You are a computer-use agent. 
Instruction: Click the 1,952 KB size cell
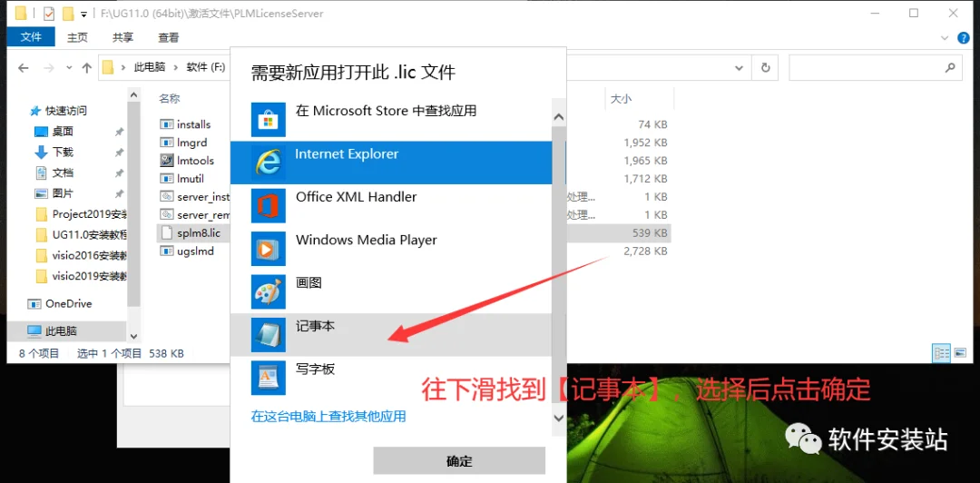pos(646,143)
